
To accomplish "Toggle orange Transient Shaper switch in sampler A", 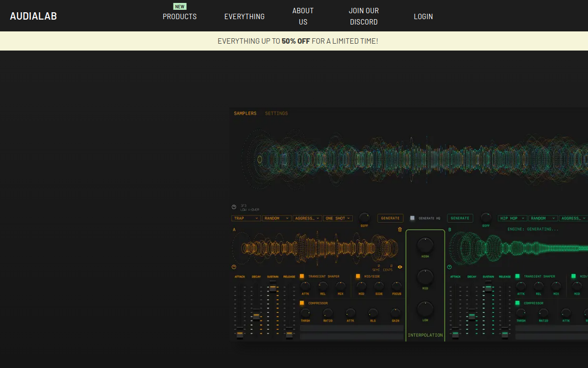I will pos(302,276).
